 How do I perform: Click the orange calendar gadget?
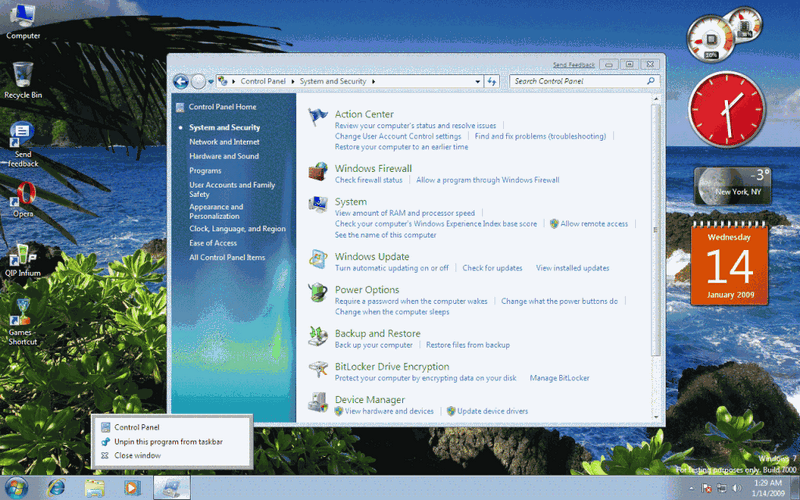tap(730, 264)
